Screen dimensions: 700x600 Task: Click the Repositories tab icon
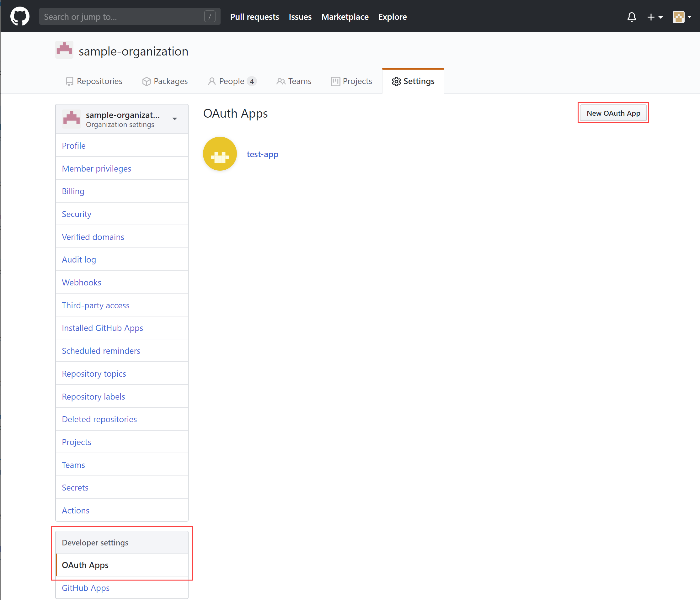click(70, 81)
